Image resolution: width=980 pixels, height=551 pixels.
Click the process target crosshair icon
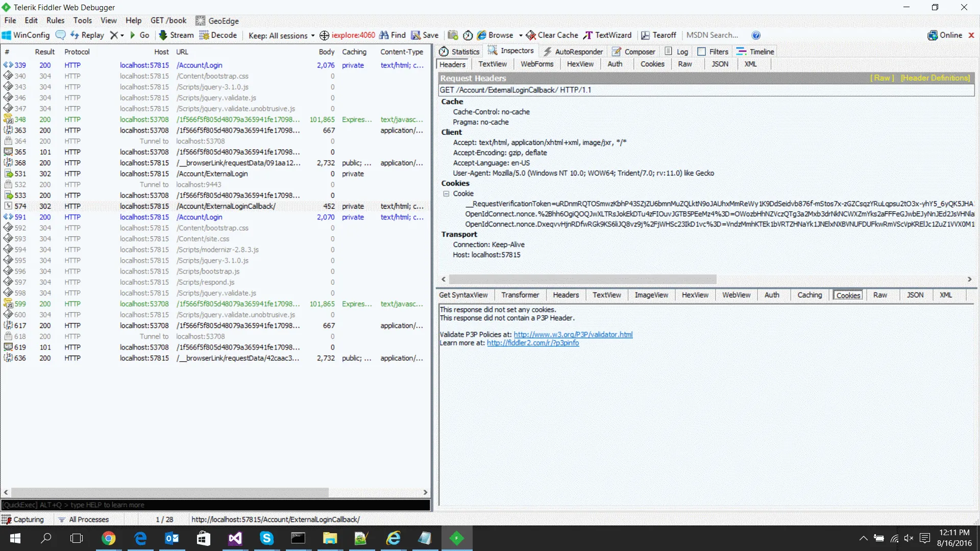[x=324, y=35]
